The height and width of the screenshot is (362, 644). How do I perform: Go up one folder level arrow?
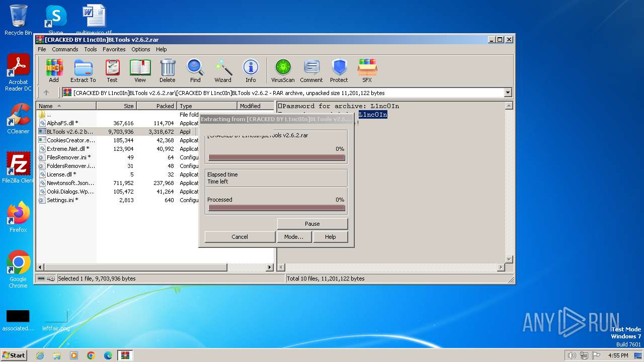46,93
